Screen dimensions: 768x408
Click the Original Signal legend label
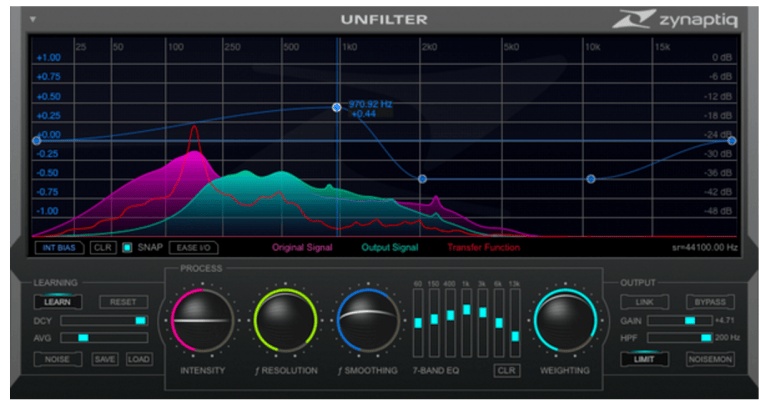[x=302, y=248]
